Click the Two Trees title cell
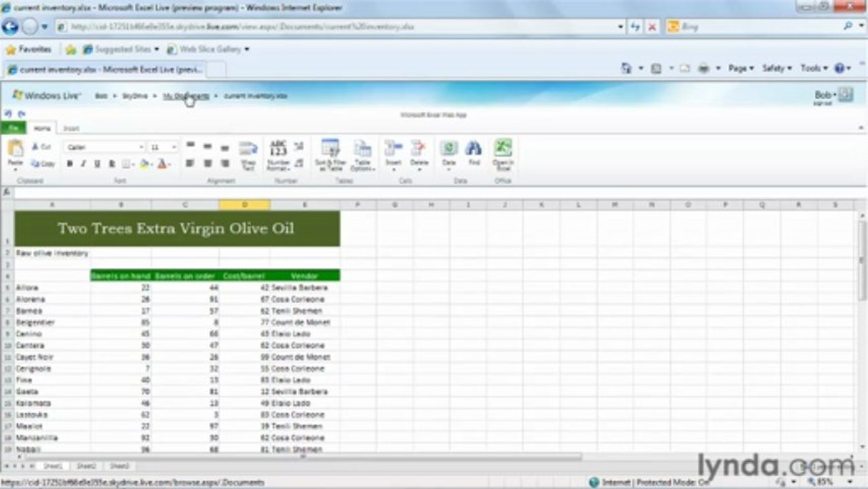 [177, 229]
